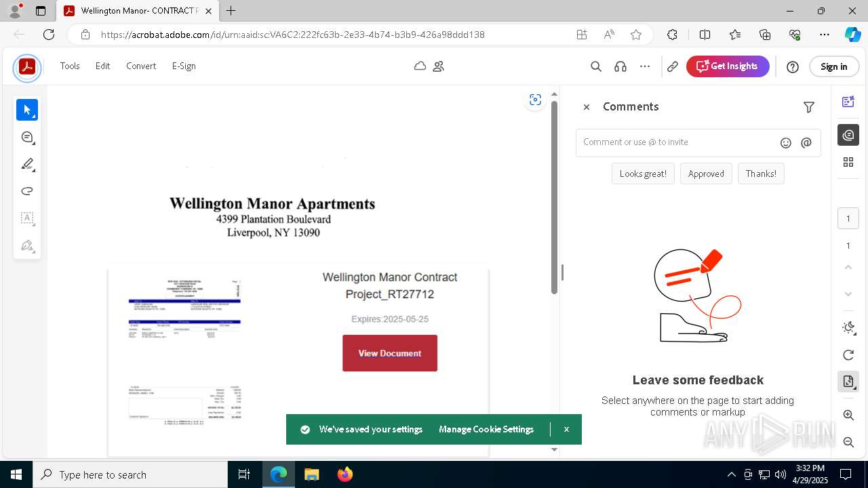
Task: Open Manage Cookie Settings link
Action: [486, 430]
